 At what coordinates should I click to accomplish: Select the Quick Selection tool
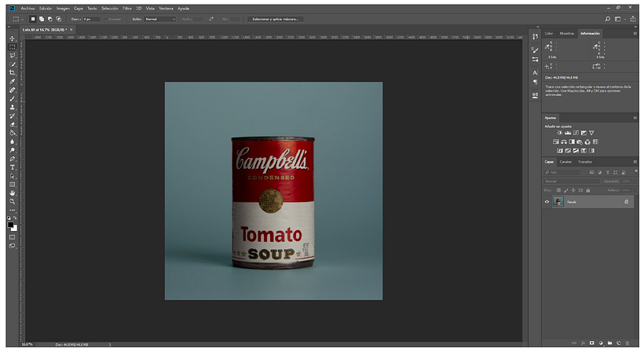point(13,64)
